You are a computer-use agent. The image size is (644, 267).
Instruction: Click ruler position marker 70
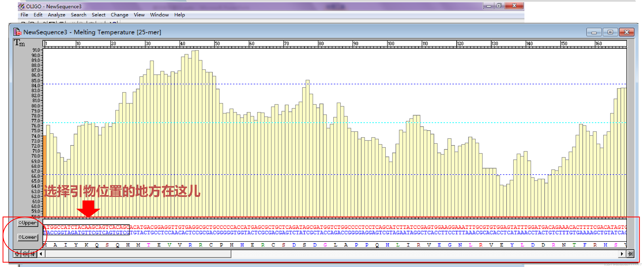[286, 43]
